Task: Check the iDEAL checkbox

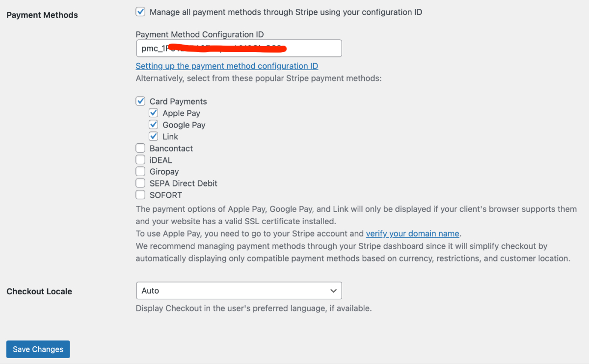Action: tap(141, 160)
